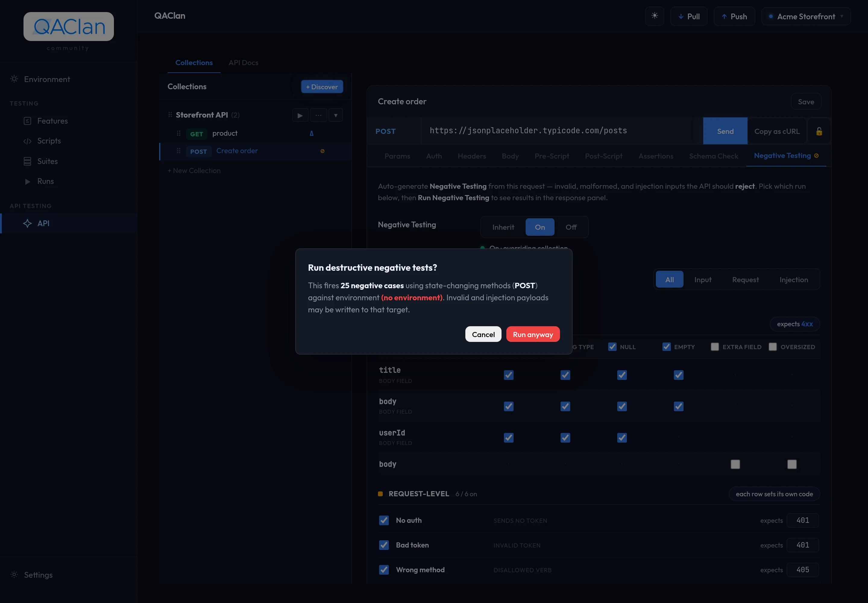The height and width of the screenshot is (603, 868).
Task: Open the Auth tab
Action: [434, 156]
